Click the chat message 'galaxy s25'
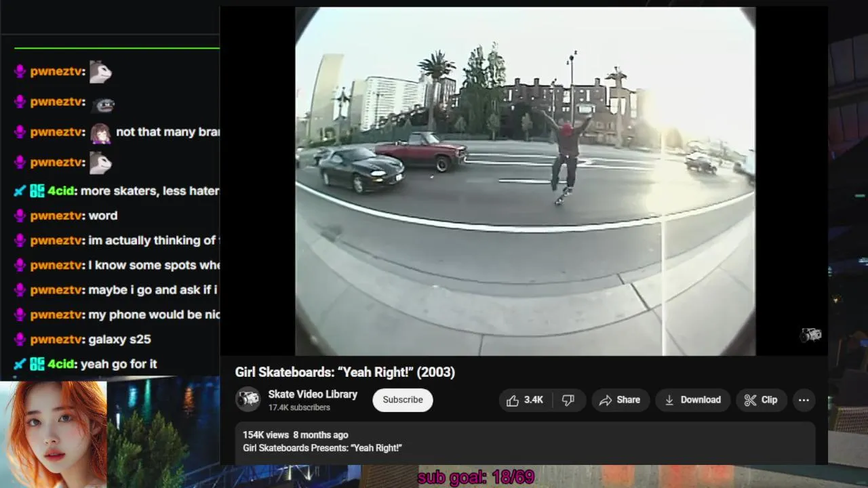This screenshot has width=868, height=488. pyautogui.click(x=120, y=339)
